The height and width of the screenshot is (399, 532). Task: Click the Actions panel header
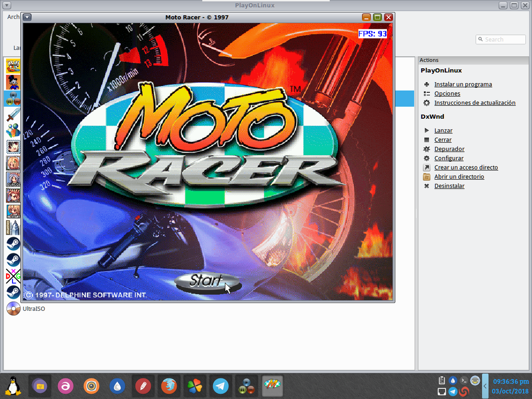[x=473, y=60]
